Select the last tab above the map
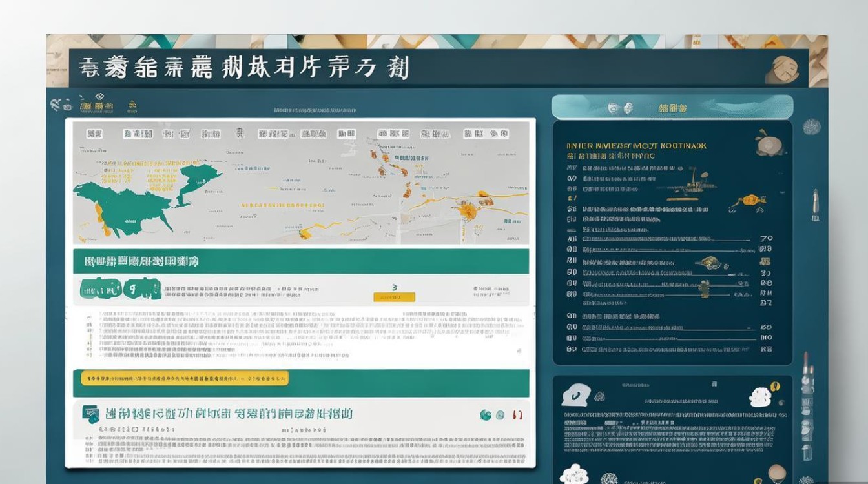This screenshot has width=868, height=484. pos(499,134)
